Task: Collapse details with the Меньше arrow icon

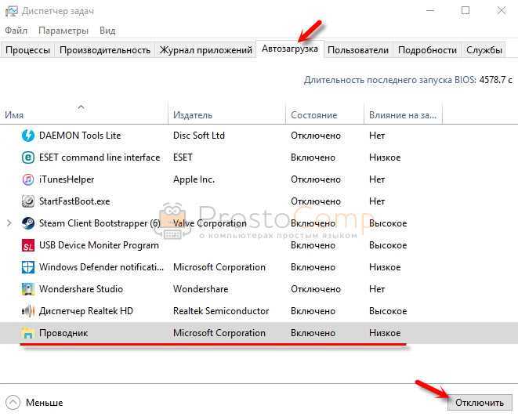Action: (x=13, y=403)
